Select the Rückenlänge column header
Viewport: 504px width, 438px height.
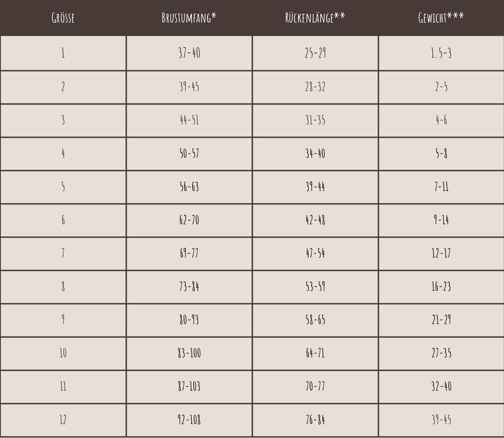315,18
